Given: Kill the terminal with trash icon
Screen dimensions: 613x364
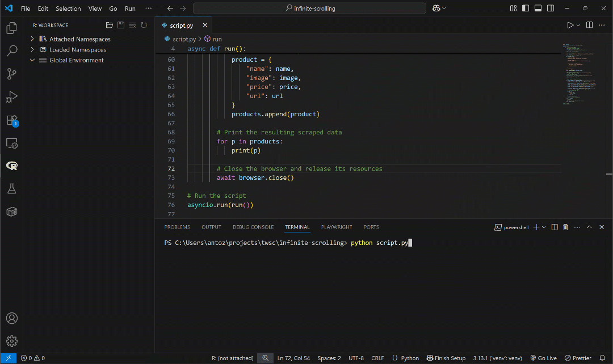Looking at the screenshot, I should [x=565, y=227].
